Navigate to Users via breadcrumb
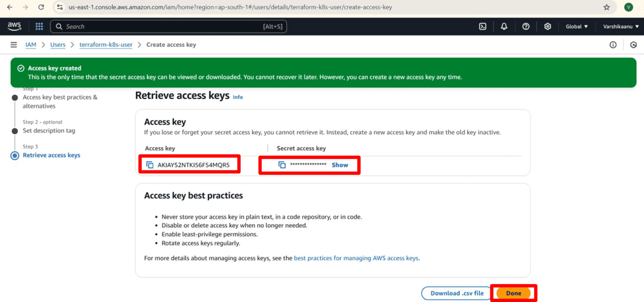 (x=58, y=45)
